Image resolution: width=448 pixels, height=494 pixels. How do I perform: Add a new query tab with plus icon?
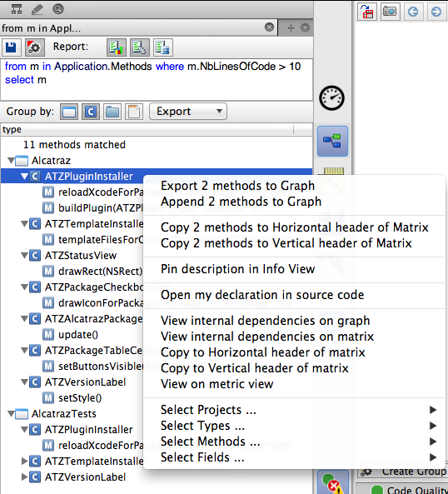(x=291, y=28)
